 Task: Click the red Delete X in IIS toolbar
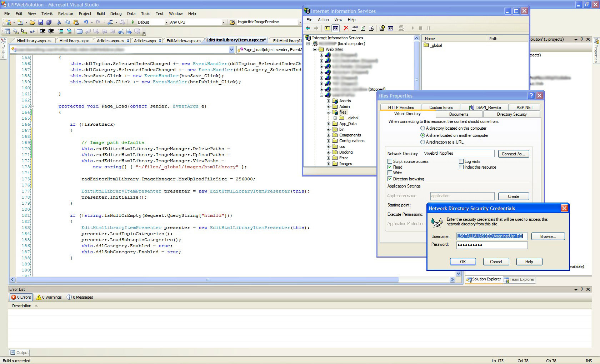[346, 28]
